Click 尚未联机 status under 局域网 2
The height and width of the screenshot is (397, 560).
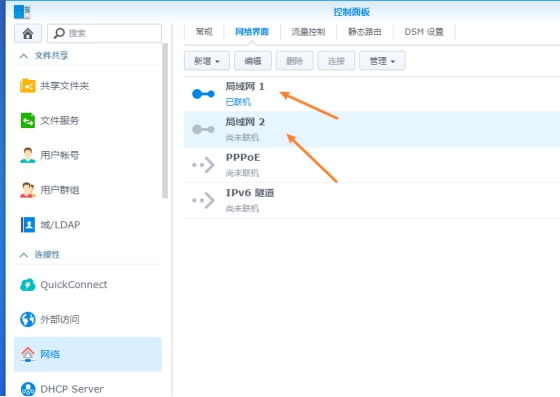242,137
